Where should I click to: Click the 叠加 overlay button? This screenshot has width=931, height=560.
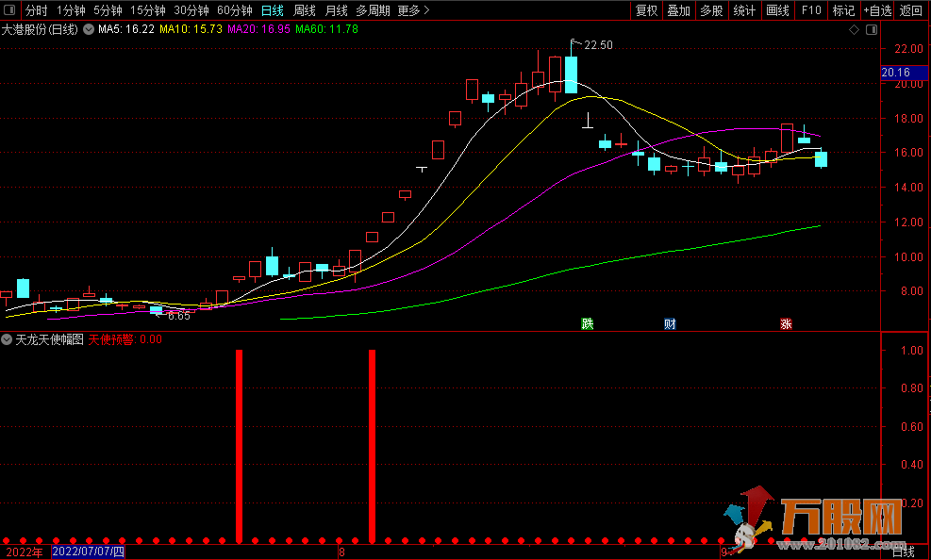pyautogui.click(x=678, y=10)
